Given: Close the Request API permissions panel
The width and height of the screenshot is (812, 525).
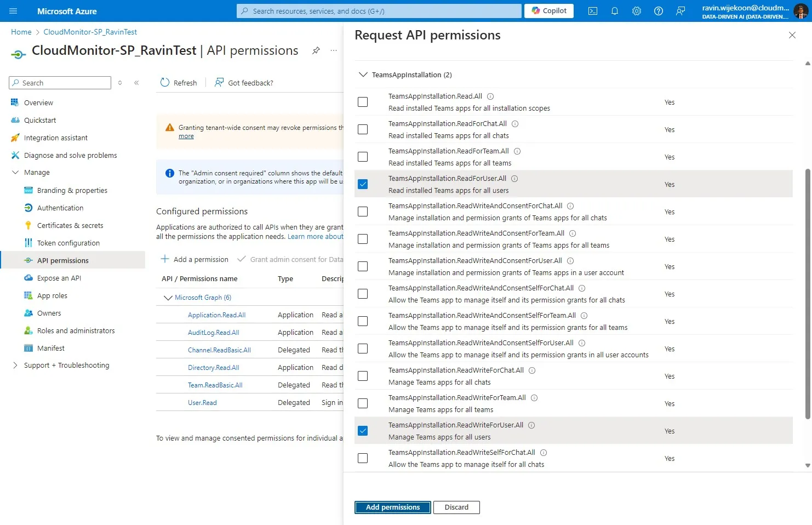Looking at the screenshot, I should point(792,35).
